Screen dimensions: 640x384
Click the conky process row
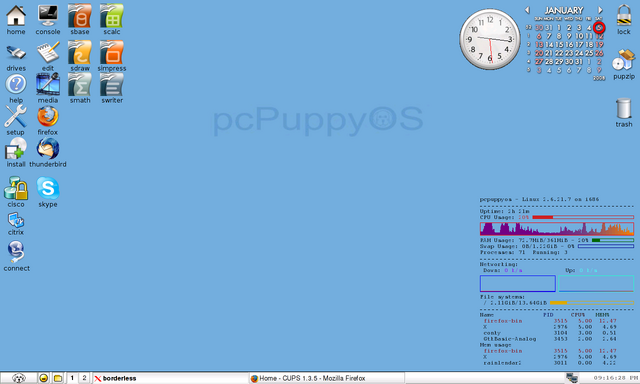point(550,333)
